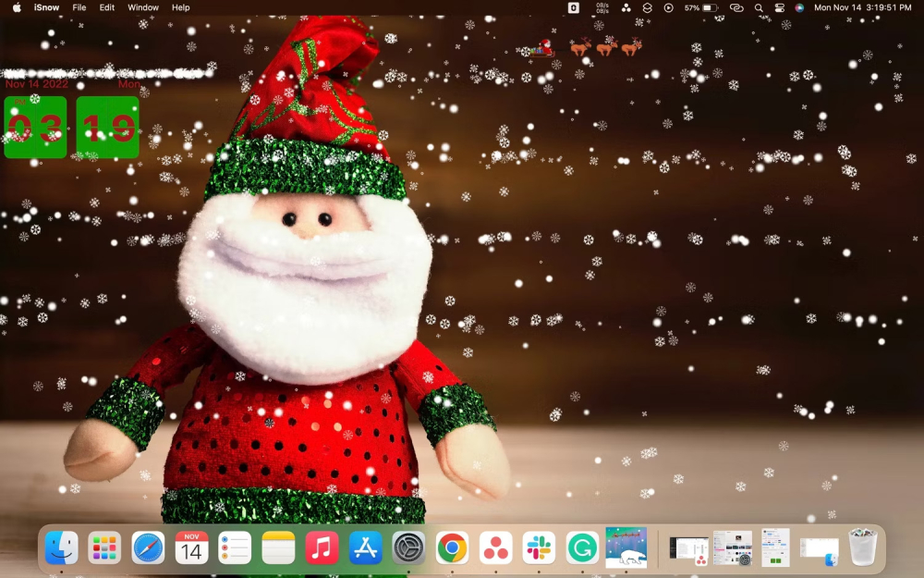The height and width of the screenshot is (578, 924).
Task: Click the iSnow polar bear Dock icon
Action: [x=626, y=547]
